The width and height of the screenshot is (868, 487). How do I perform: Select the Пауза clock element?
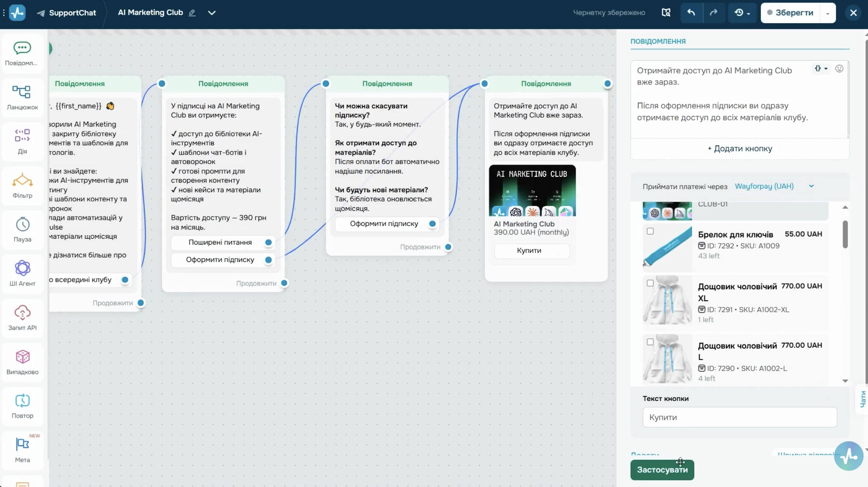[22, 230]
